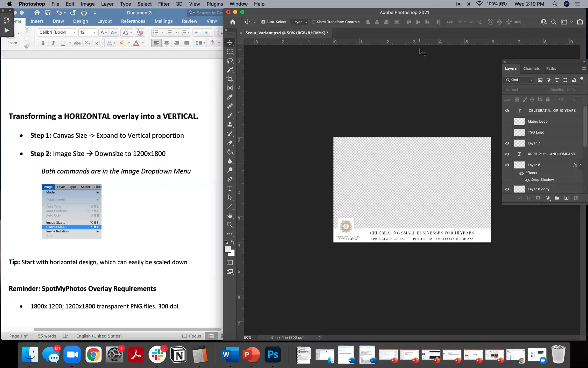Open font size 12 dropdown in Word
The image size is (588, 368).
(x=94, y=32)
